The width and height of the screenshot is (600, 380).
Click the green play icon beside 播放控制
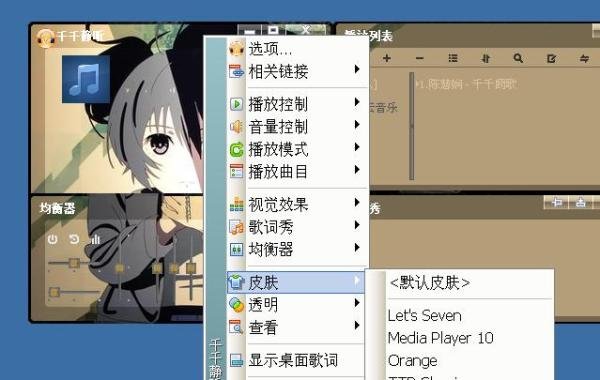[236, 104]
